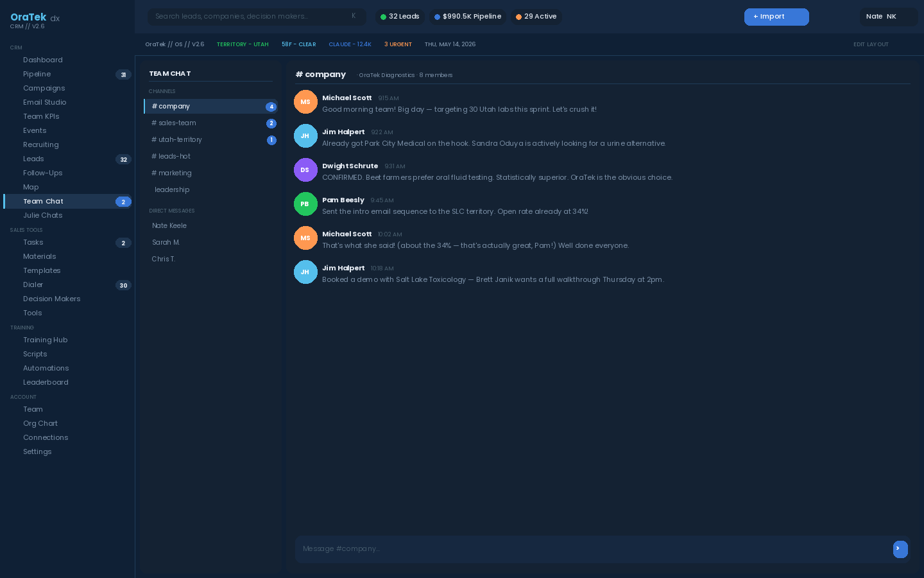Click the green dot beside 32 Leads
Screen dimensions: 924x578
coord(383,17)
